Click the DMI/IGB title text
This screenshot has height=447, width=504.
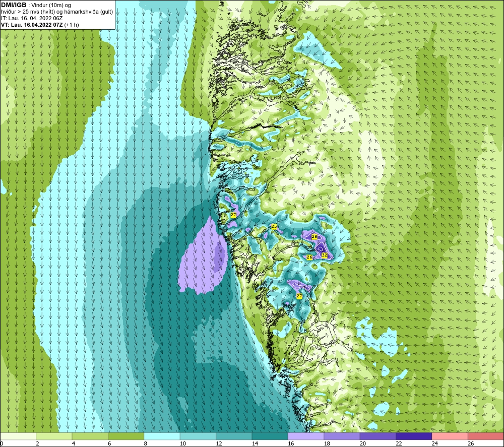click(14, 5)
